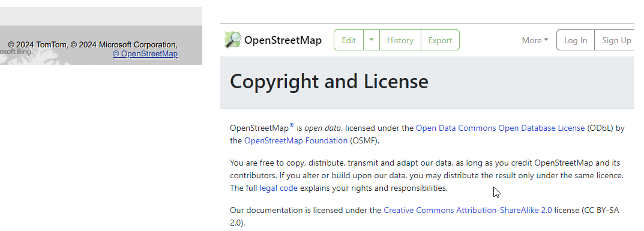644x231 pixels.
Task: Click the Edit button
Action: (349, 40)
